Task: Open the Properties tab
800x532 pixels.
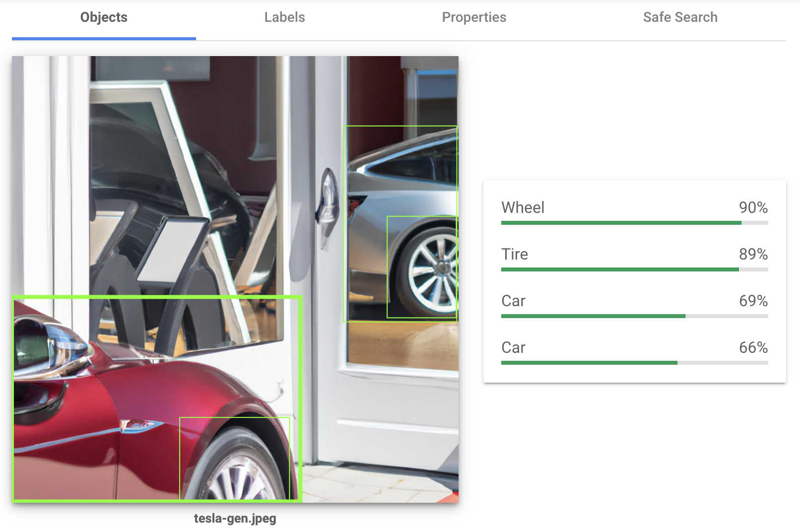Action: 473,17
